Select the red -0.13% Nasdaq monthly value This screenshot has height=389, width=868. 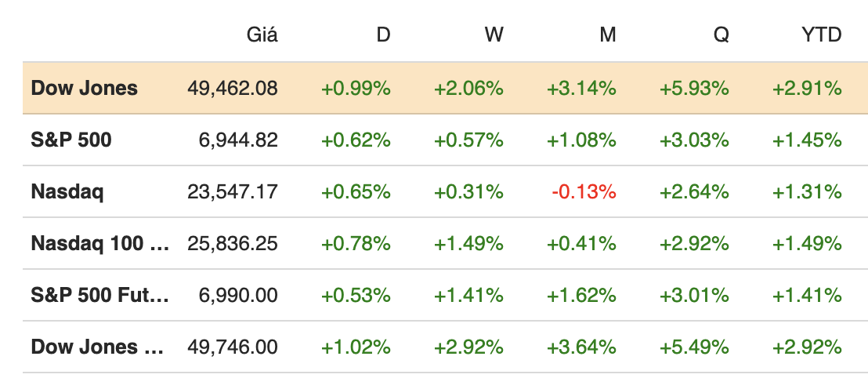click(x=583, y=191)
